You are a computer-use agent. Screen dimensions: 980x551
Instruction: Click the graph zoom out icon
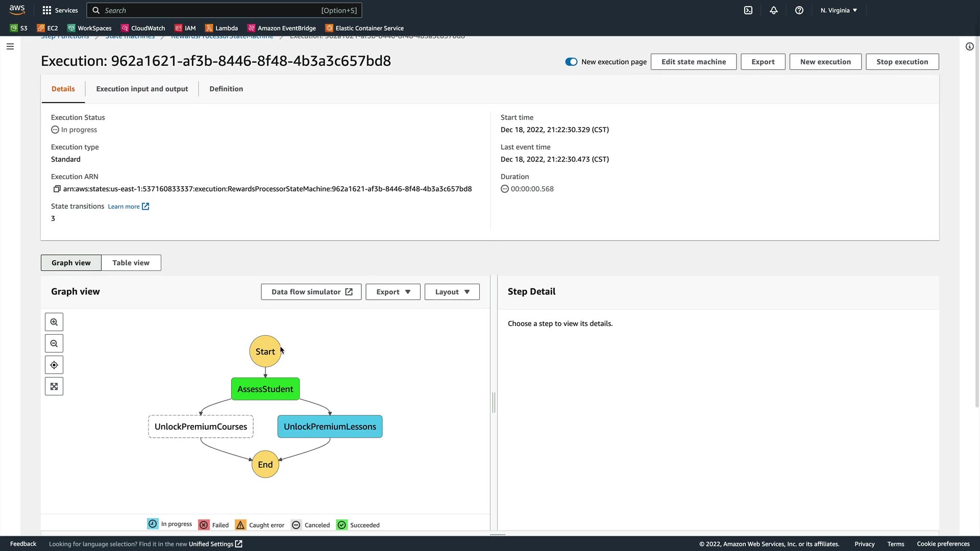(54, 344)
